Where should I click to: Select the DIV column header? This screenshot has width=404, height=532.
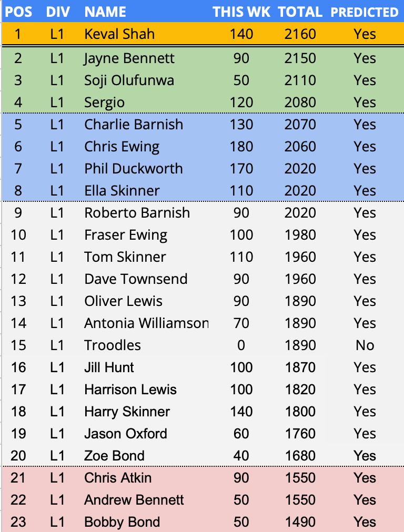point(57,12)
